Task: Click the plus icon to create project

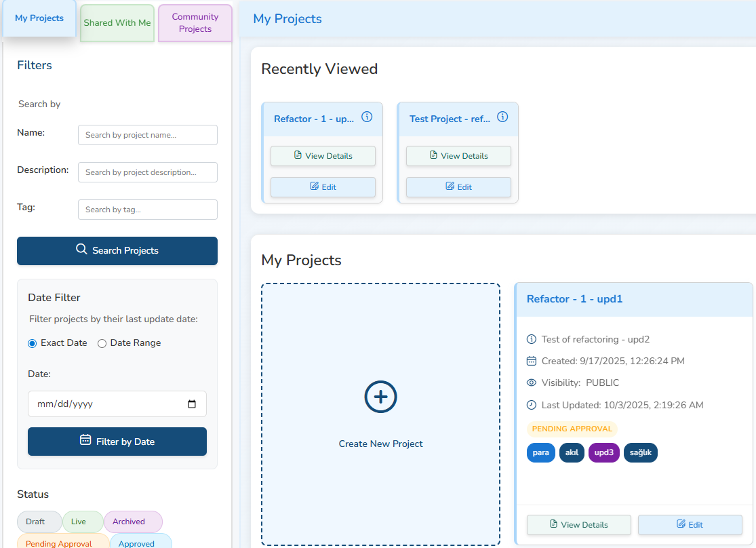Action: [380, 397]
